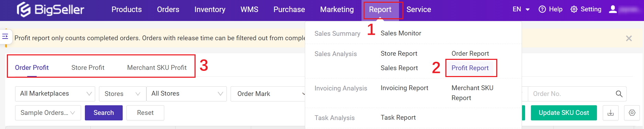Viewport: 644px width, 129px height.
Task: Click the purple Search button
Action: (104, 113)
